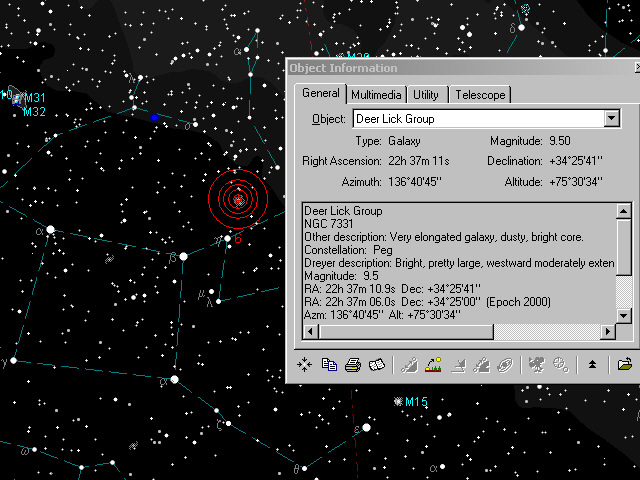The image size is (640, 480).
Task: Switch to the Multimedia tab
Action: [x=376, y=95]
